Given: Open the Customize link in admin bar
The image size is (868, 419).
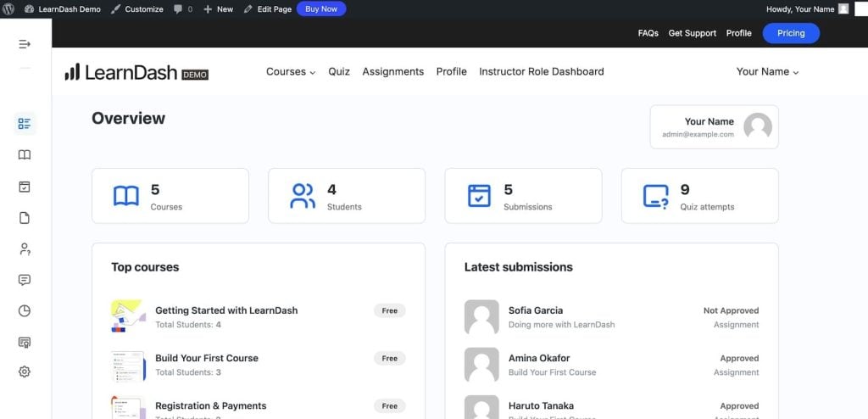Looking at the screenshot, I should click(136, 8).
